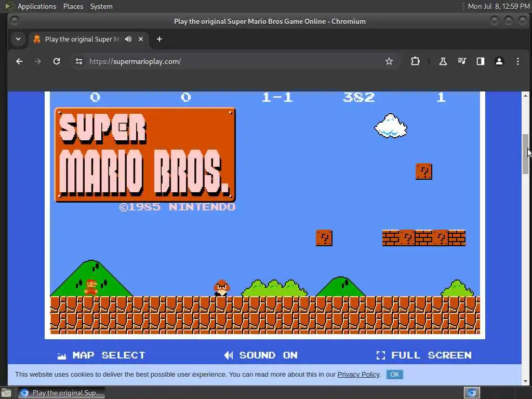This screenshot has width=532, height=399.
Task: Toggle the browser side panel icon
Action: pos(481,61)
